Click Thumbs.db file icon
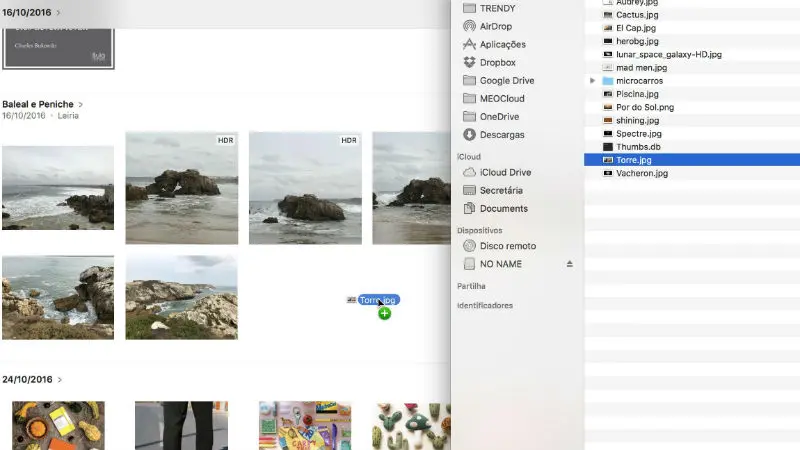The height and width of the screenshot is (450, 800). point(607,147)
